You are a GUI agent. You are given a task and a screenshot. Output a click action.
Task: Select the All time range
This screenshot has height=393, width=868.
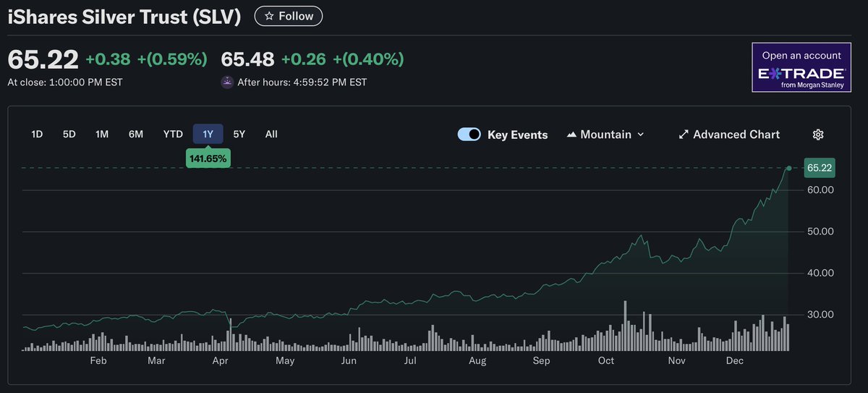tap(271, 134)
